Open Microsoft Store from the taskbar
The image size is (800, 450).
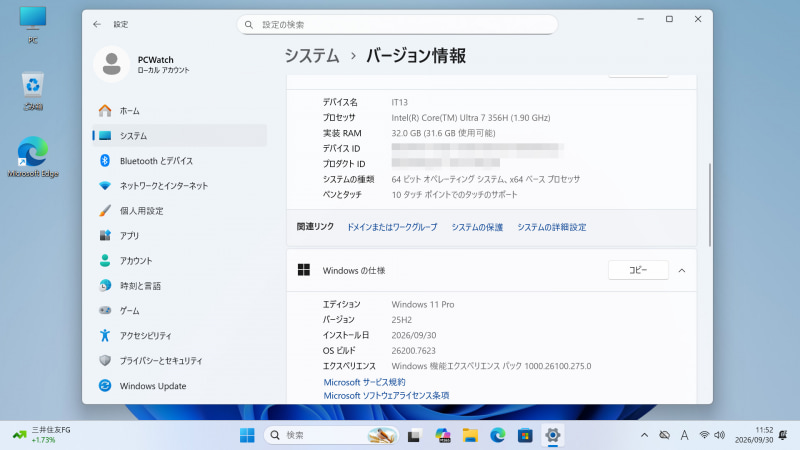[x=525, y=435]
